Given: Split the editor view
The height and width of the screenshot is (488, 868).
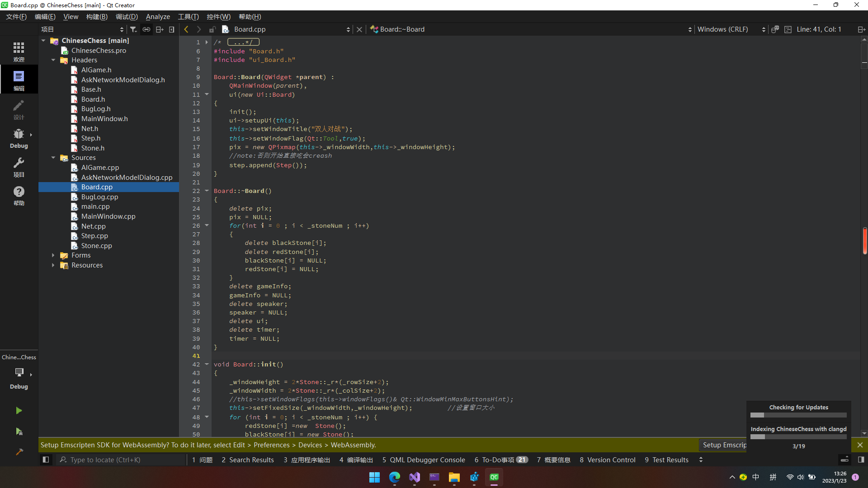Looking at the screenshot, I should pyautogui.click(x=861, y=29).
